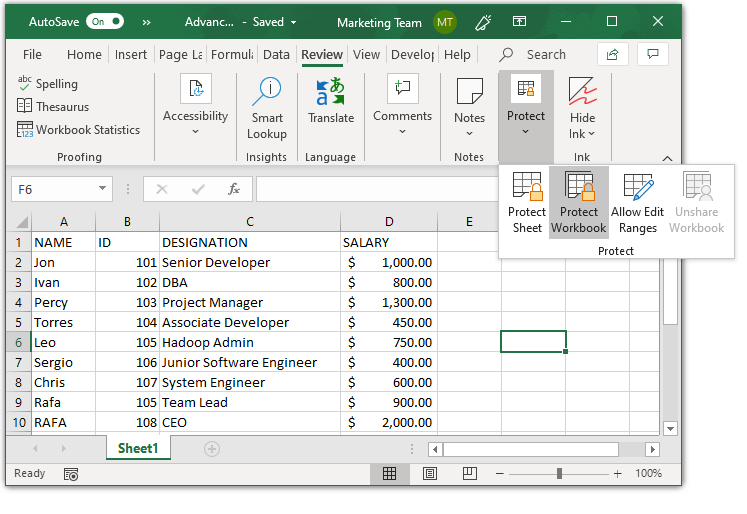Run the Spelling check
The image size is (747, 514).
pos(47,84)
